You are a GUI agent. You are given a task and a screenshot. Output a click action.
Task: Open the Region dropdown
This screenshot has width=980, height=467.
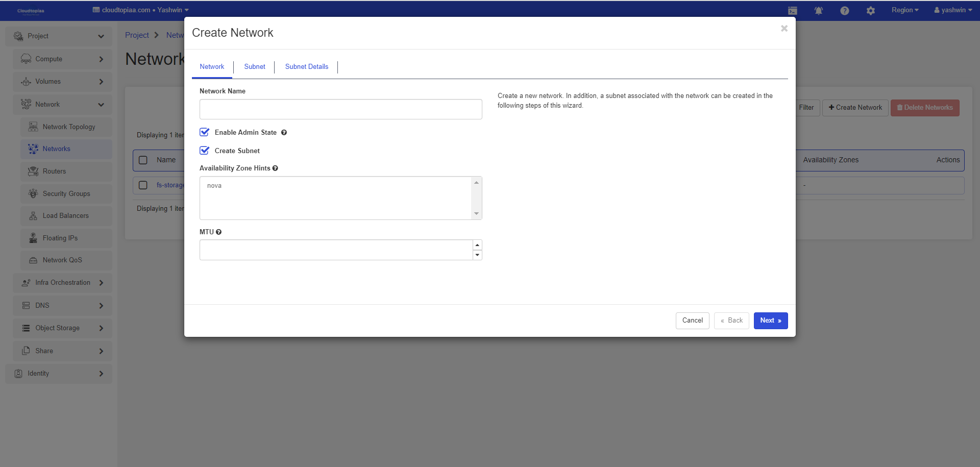tap(904, 10)
